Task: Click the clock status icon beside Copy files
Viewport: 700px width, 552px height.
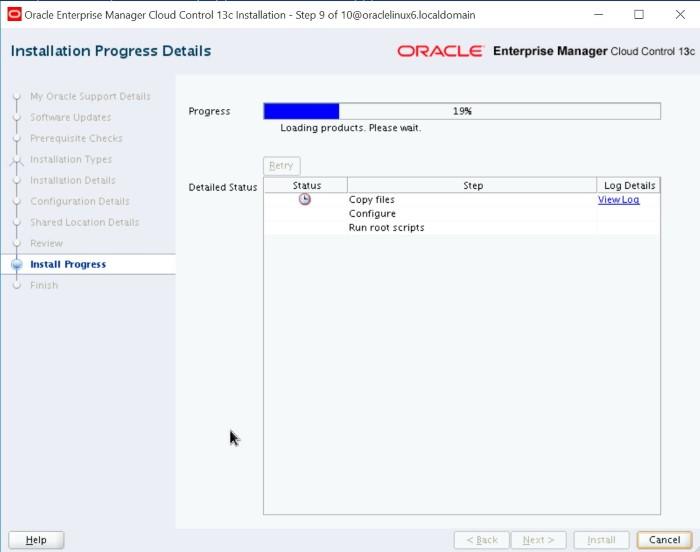Action: click(304, 199)
